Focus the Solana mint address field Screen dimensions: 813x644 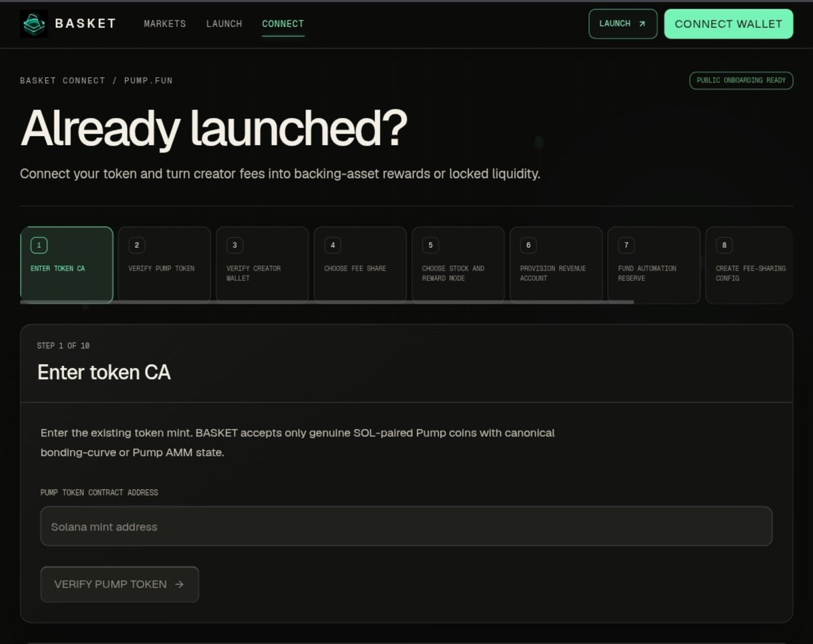[x=407, y=526]
